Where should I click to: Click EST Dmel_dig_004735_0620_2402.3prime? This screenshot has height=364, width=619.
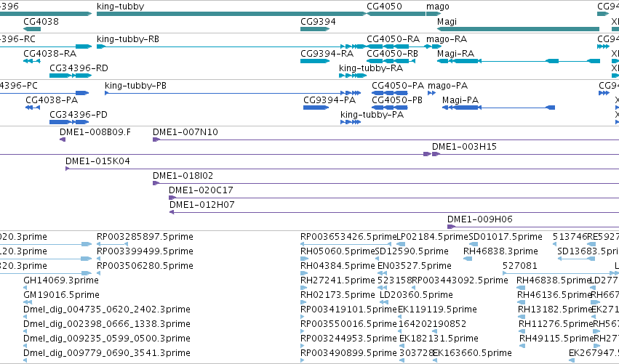(25, 317)
